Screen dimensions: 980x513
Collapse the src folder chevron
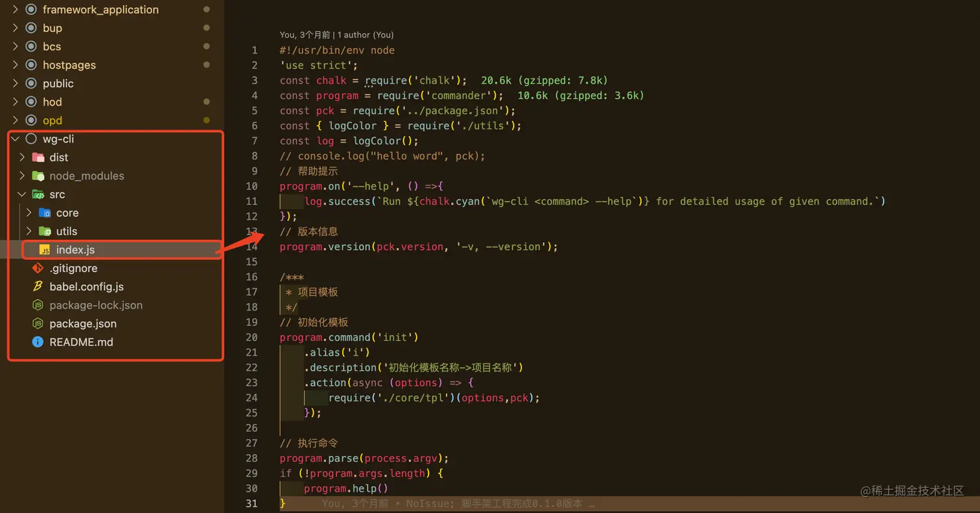(x=22, y=194)
